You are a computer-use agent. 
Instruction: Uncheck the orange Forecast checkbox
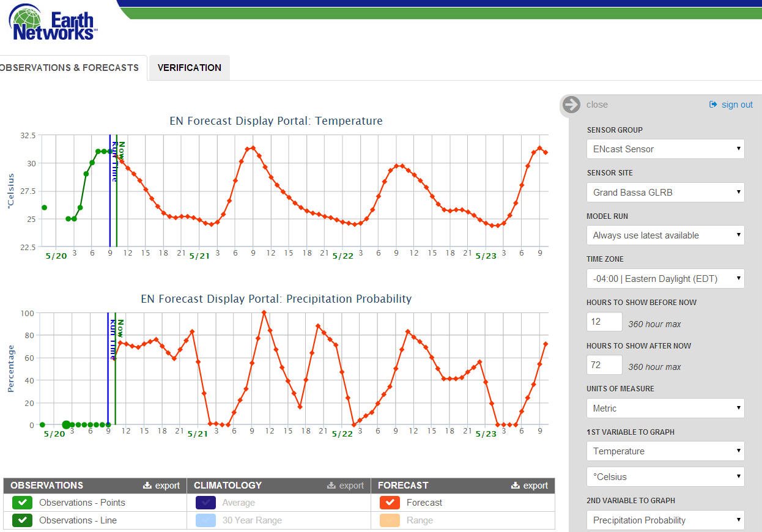point(390,503)
